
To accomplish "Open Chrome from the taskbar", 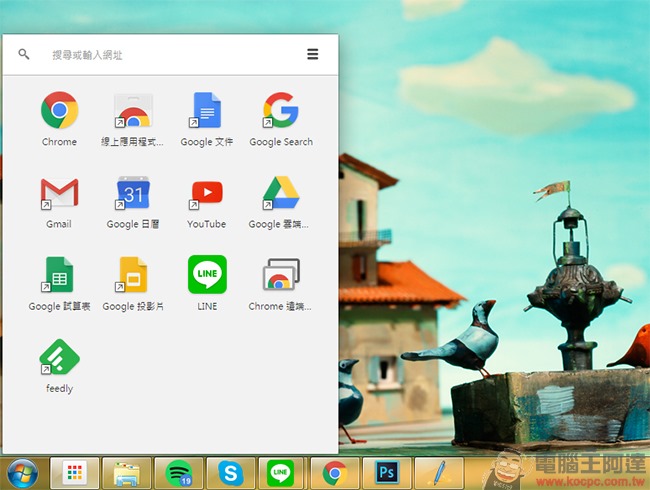I will click(335, 473).
